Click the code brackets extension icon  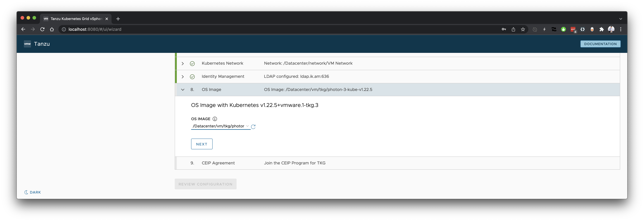[582, 29]
